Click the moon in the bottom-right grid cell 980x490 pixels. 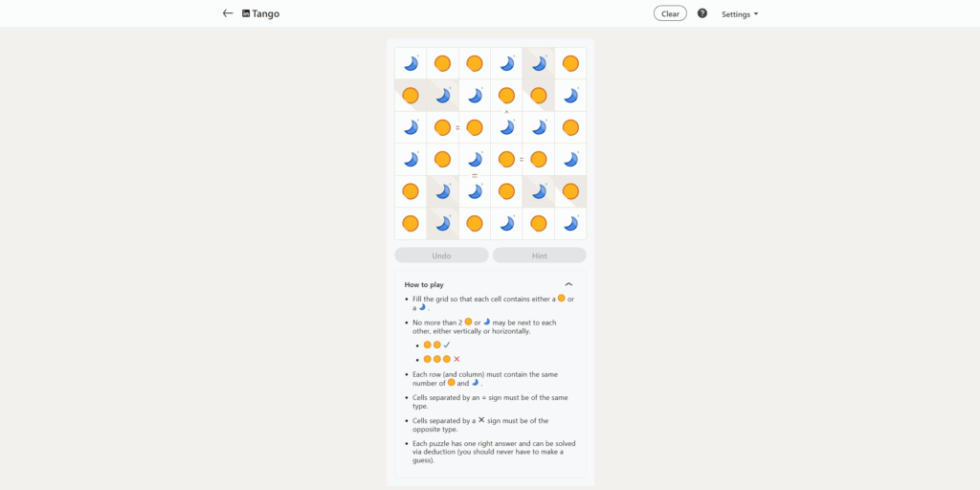point(570,223)
